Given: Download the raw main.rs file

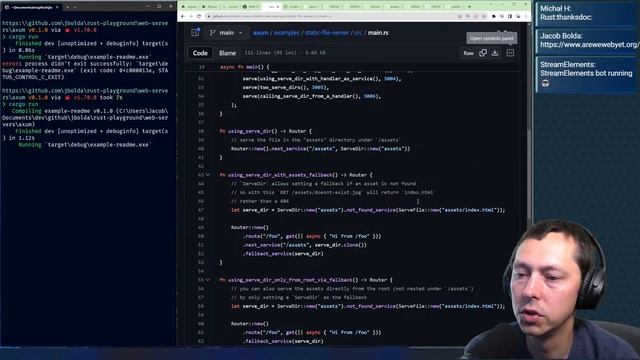Looking at the screenshot, I should click(x=495, y=53).
